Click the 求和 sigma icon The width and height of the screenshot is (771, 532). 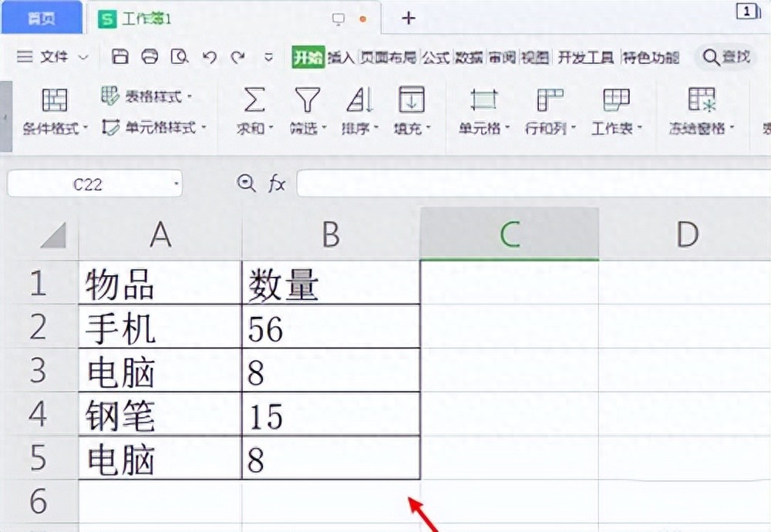coord(254,99)
